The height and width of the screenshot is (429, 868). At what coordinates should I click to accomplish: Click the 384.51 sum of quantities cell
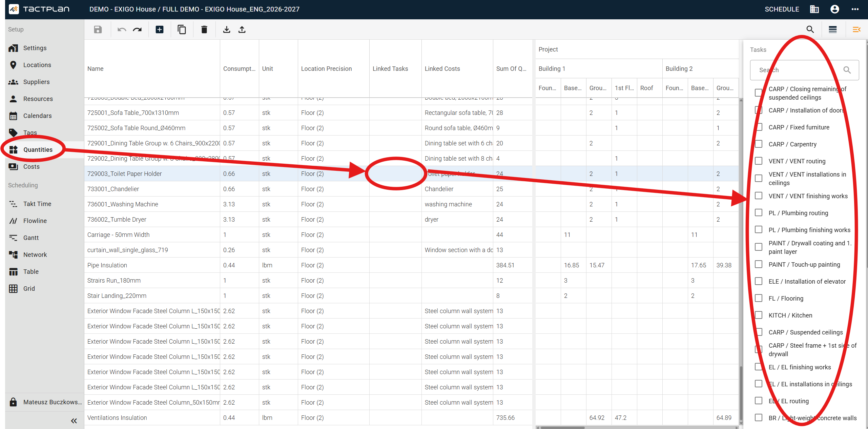[x=513, y=265]
